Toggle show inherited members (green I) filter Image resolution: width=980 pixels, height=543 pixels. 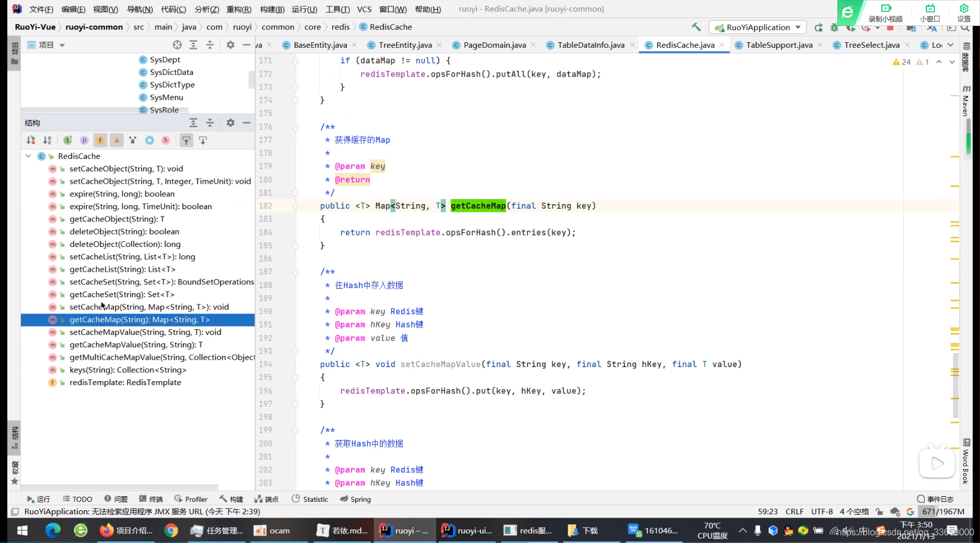tap(68, 140)
